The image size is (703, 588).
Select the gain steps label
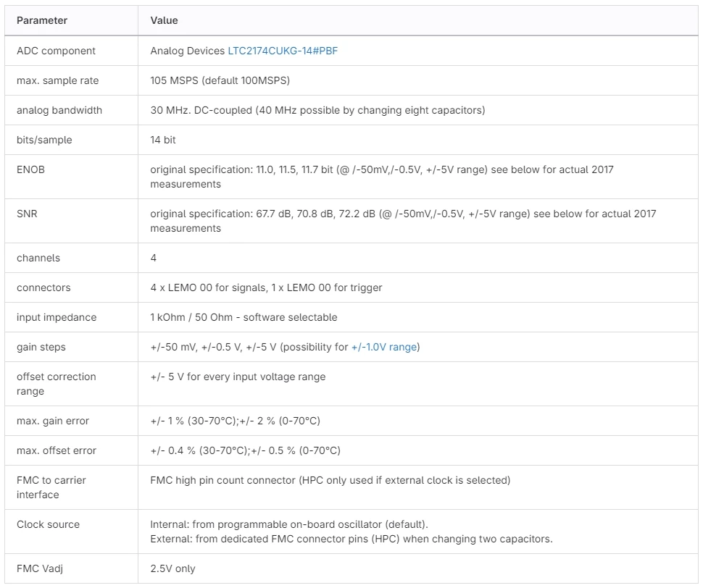tap(41, 347)
